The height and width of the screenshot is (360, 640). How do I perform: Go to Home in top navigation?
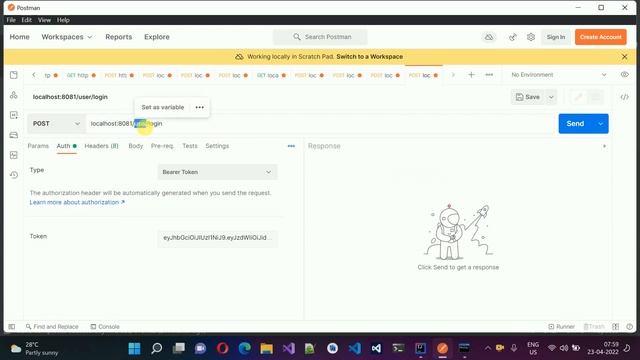coord(20,37)
